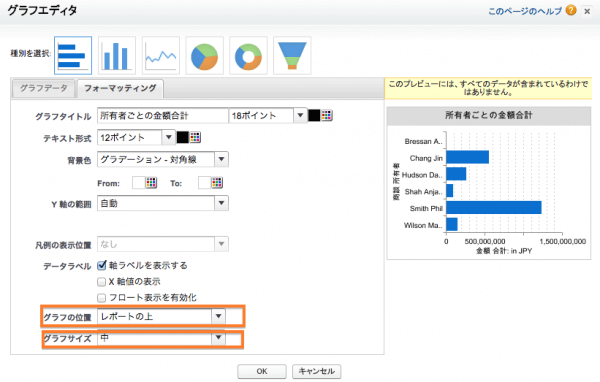Click the black graph title color swatch
Image resolution: width=600 pixels, height=382 pixels.
tap(314, 116)
